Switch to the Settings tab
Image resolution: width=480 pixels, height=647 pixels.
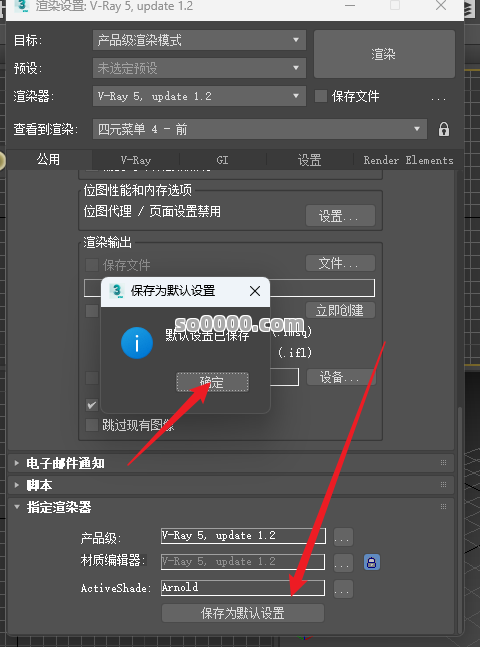[310, 160]
